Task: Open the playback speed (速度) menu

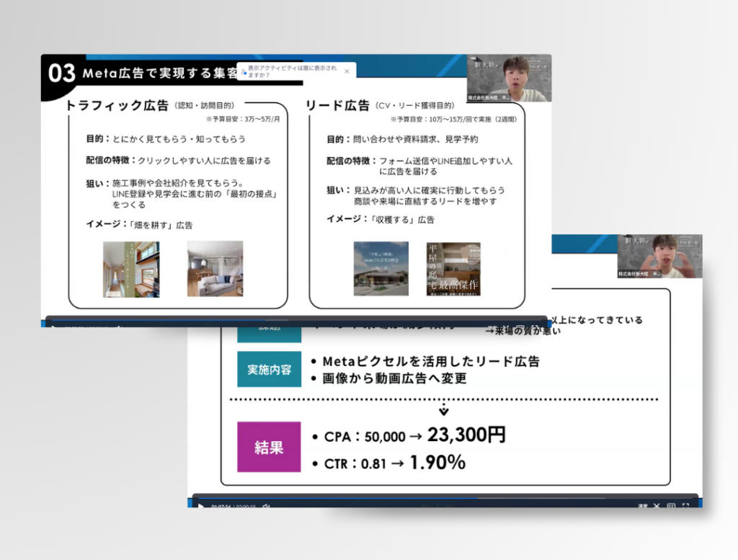Action: pos(642,506)
